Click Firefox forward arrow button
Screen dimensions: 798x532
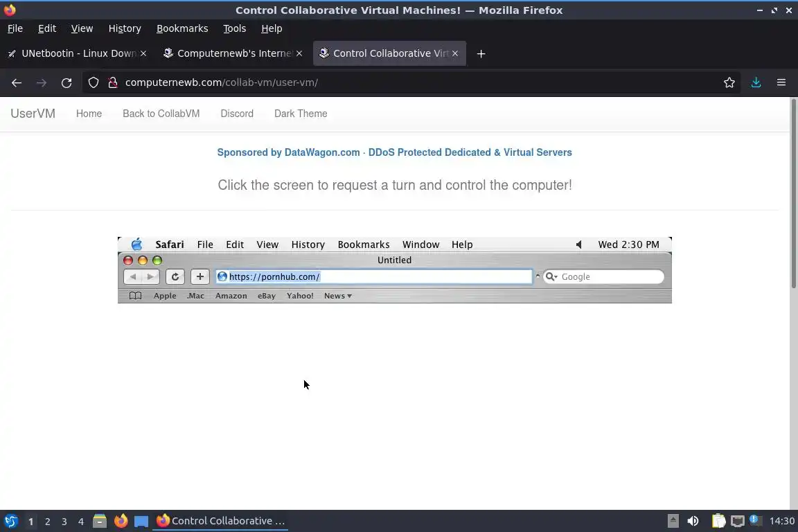(42, 82)
